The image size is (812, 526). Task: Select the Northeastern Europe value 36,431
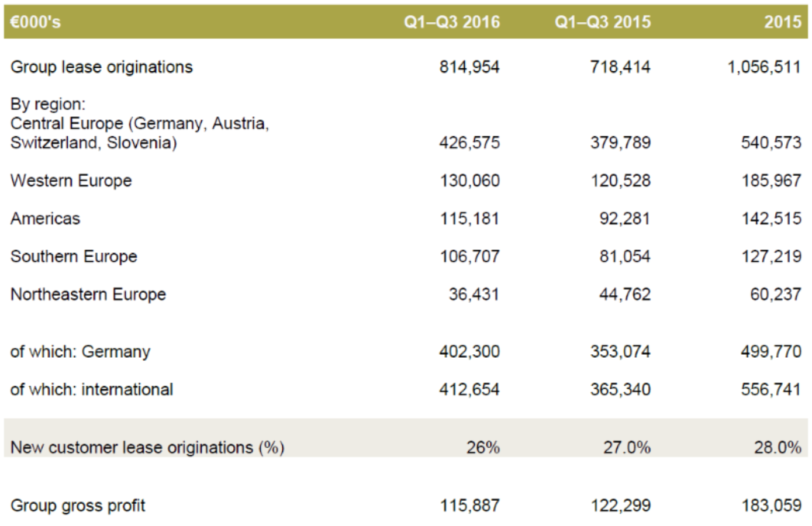pyautogui.click(x=474, y=295)
